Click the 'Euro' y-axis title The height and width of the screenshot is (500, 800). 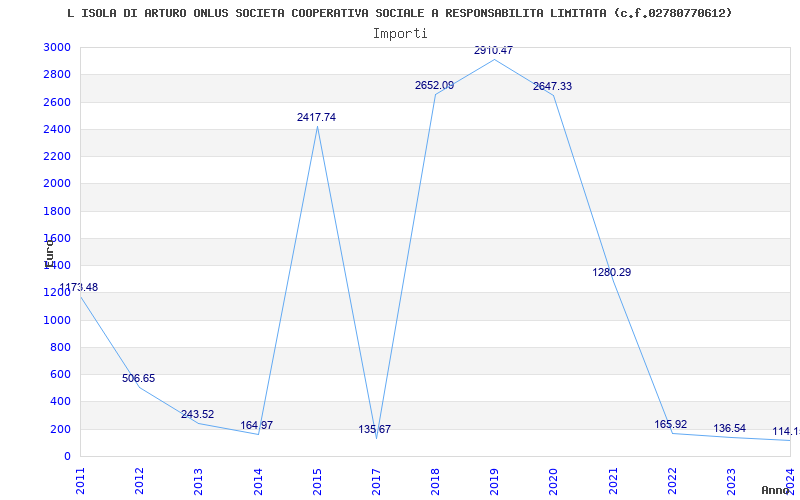click(x=49, y=254)
